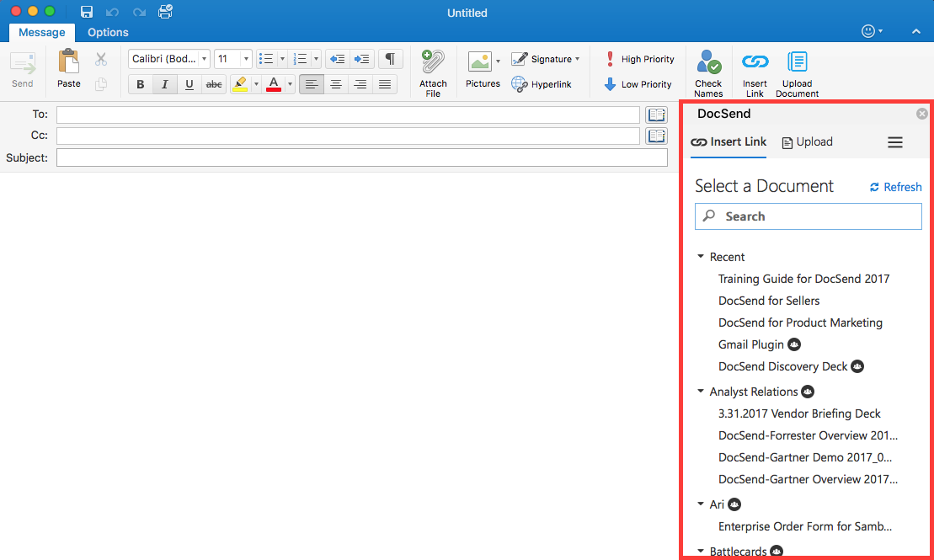Viewport: 934px width, 560px height.
Task: Click the Save icon in title bar
Action: (x=87, y=12)
